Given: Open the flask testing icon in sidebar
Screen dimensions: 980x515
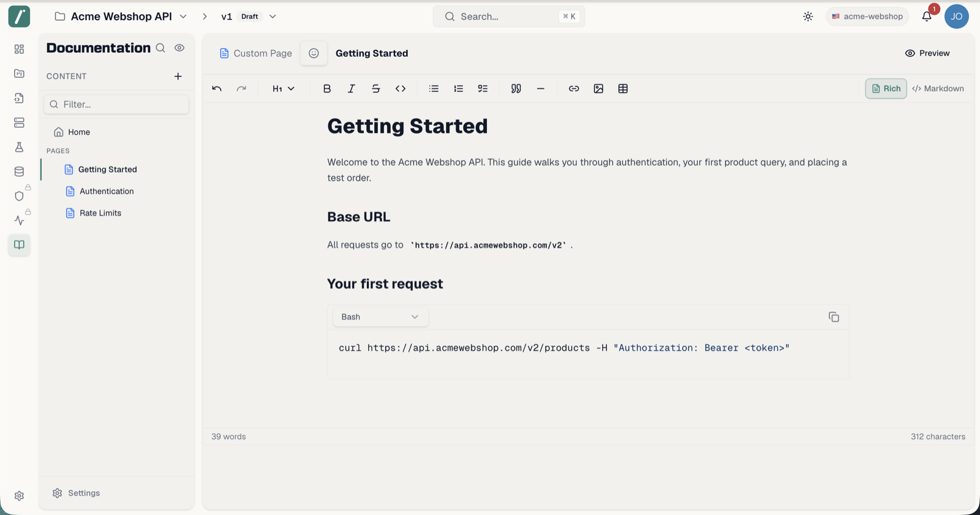Looking at the screenshot, I should click(19, 147).
